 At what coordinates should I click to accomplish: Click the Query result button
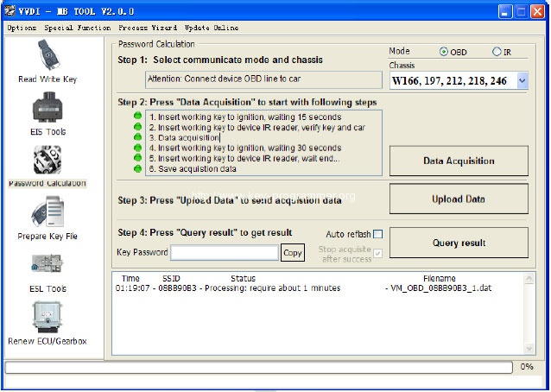click(459, 243)
